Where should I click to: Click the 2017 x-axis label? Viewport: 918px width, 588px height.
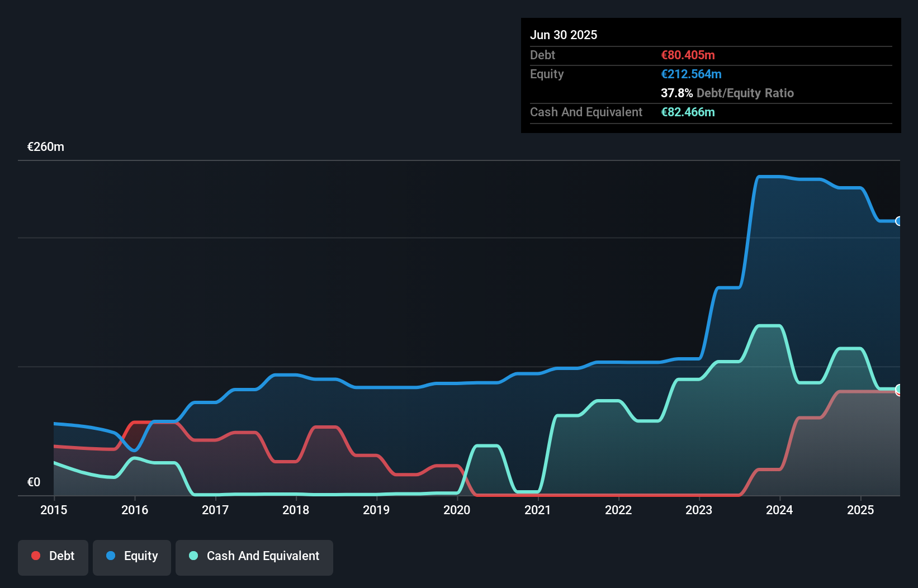tap(215, 510)
